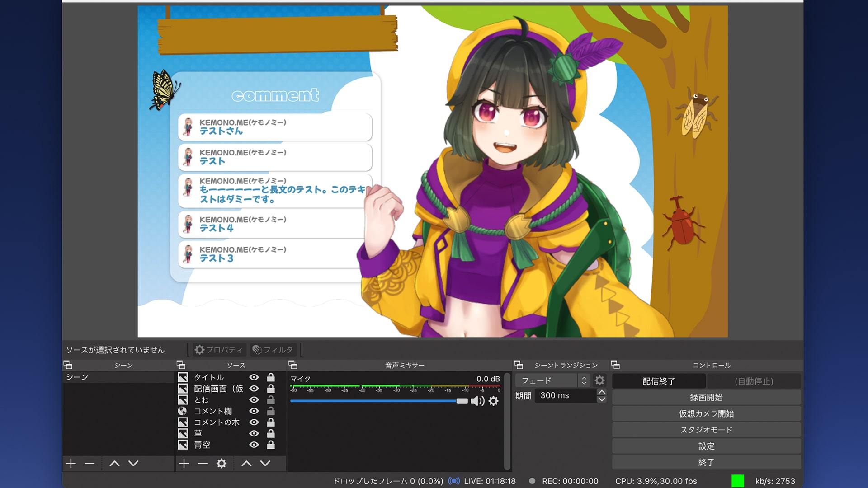Remove the selected scene with the minus icon
The width and height of the screenshot is (868, 488).
click(89, 464)
